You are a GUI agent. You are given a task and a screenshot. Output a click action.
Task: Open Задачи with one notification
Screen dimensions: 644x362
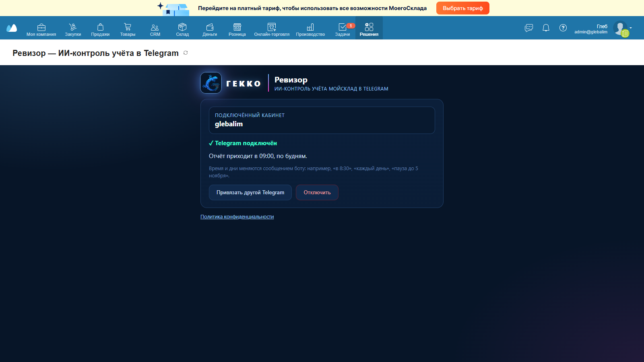[343, 30]
